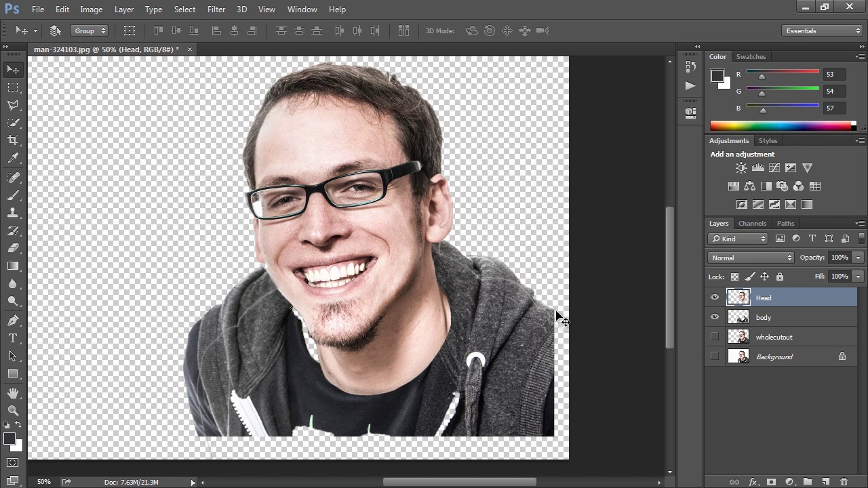Choose the Pen tool

(13, 321)
